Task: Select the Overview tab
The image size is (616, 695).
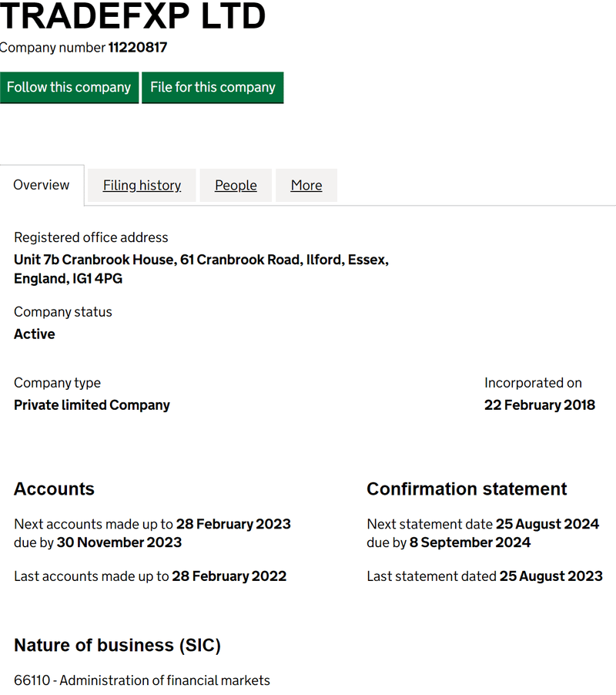Action: (42, 185)
